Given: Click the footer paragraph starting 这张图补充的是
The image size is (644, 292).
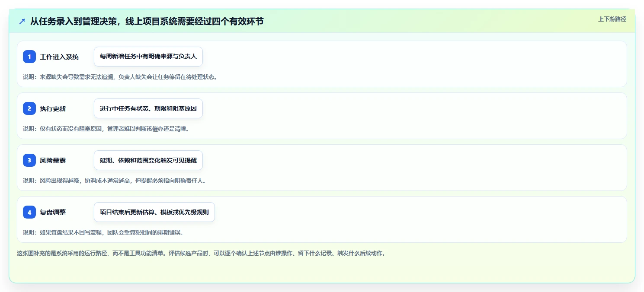Looking at the screenshot, I should [201, 254].
